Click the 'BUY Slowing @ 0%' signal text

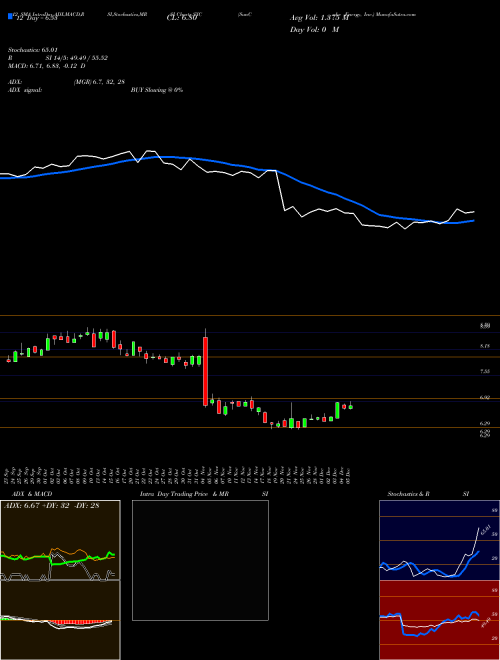pos(157,90)
